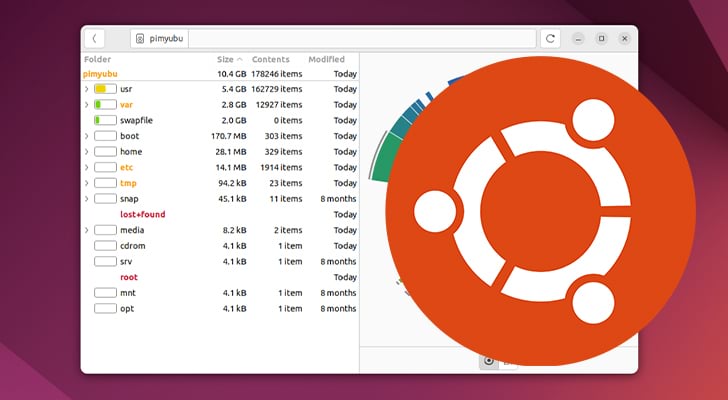This screenshot has height=400, width=728.
Task: Expand the snap folder
Action: tap(87, 199)
